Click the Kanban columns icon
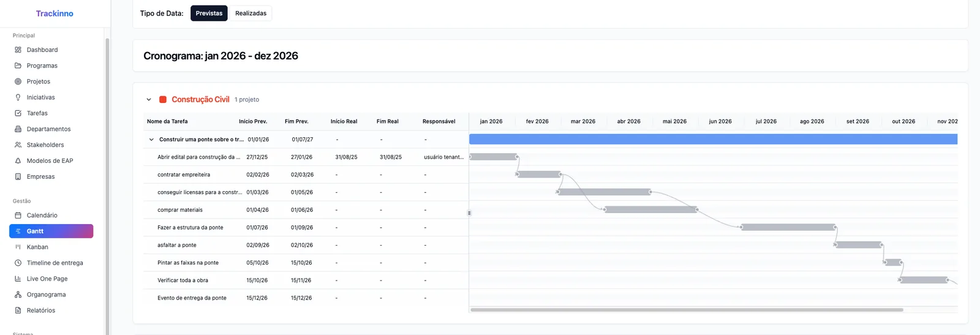 pyautogui.click(x=18, y=247)
